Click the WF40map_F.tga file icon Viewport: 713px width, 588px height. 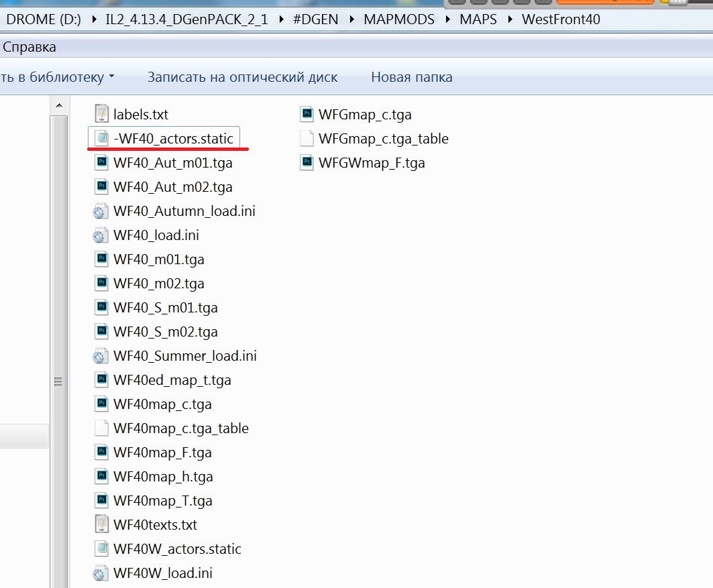coord(101,452)
